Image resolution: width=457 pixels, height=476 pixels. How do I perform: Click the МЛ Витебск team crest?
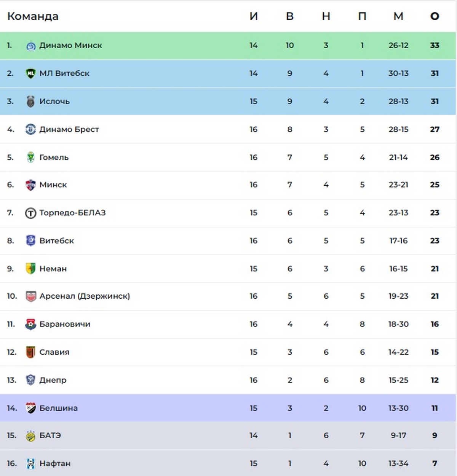tap(30, 73)
